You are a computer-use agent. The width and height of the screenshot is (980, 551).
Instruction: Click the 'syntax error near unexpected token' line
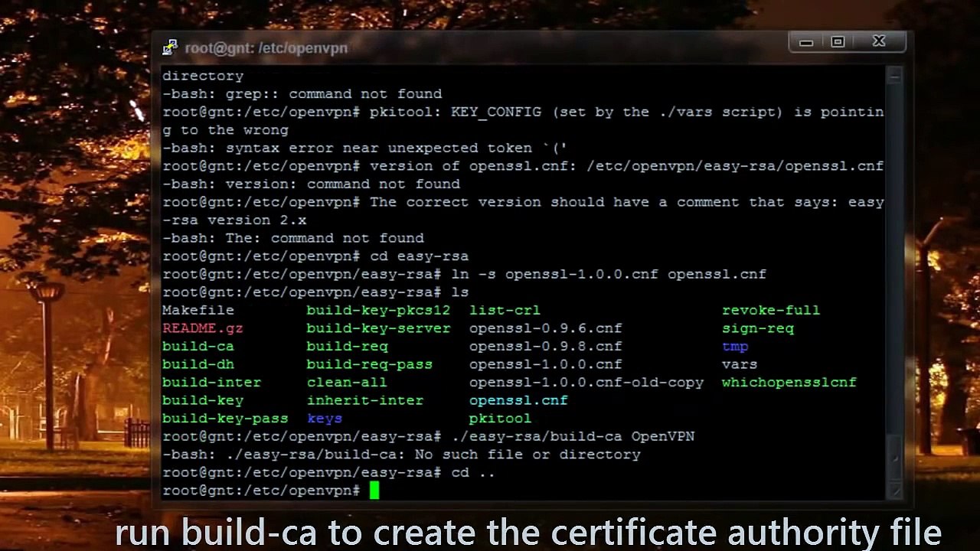pyautogui.click(x=364, y=148)
